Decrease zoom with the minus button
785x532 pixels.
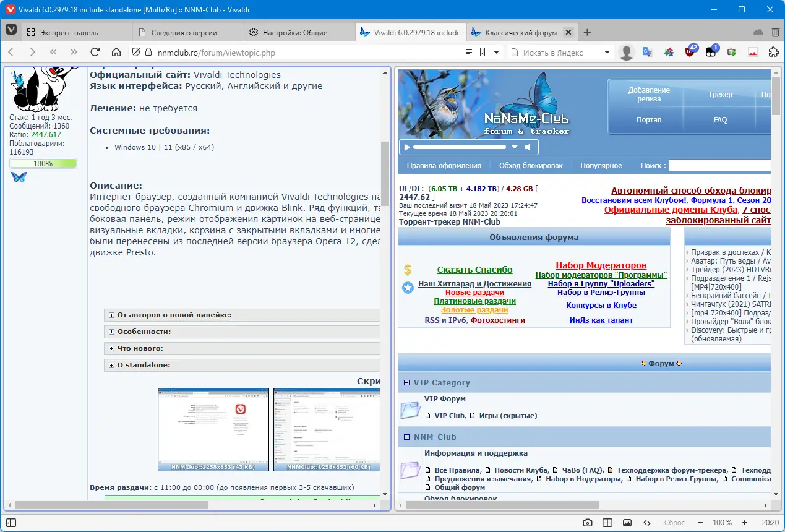tap(699, 523)
